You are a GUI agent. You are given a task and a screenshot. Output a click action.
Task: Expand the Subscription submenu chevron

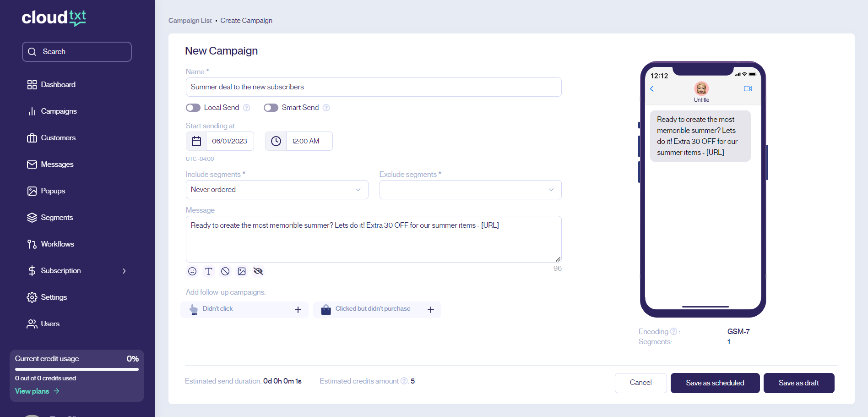(124, 271)
